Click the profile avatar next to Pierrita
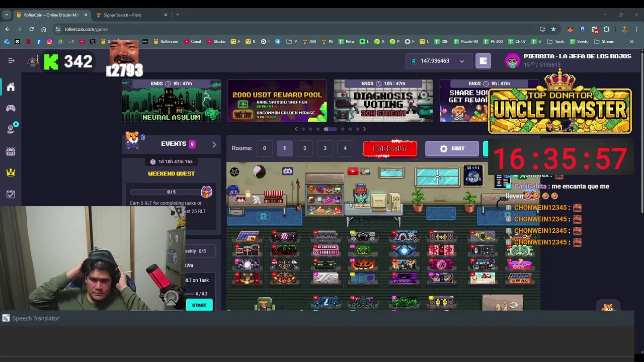Image resolution: width=644 pixels, height=362 pixels. [x=512, y=61]
